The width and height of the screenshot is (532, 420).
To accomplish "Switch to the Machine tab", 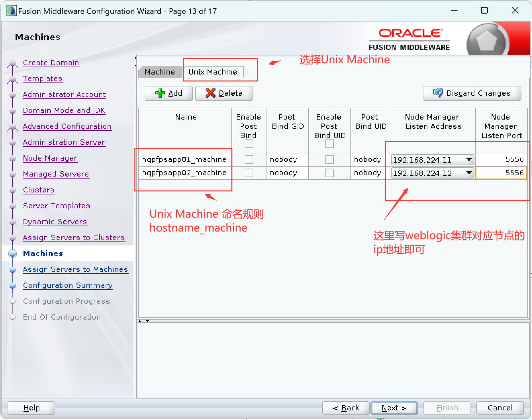I will click(160, 72).
